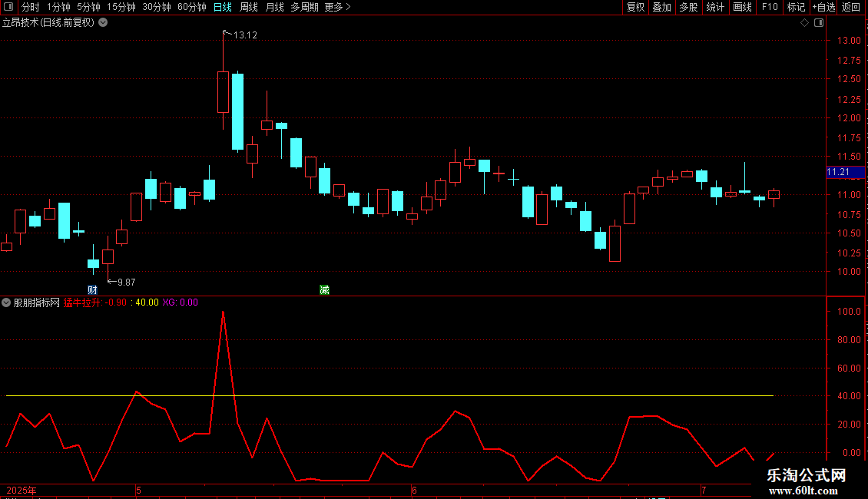Click the 13.12 high price label
Viewport: 868px width, 499px height.
click(245, 35)
